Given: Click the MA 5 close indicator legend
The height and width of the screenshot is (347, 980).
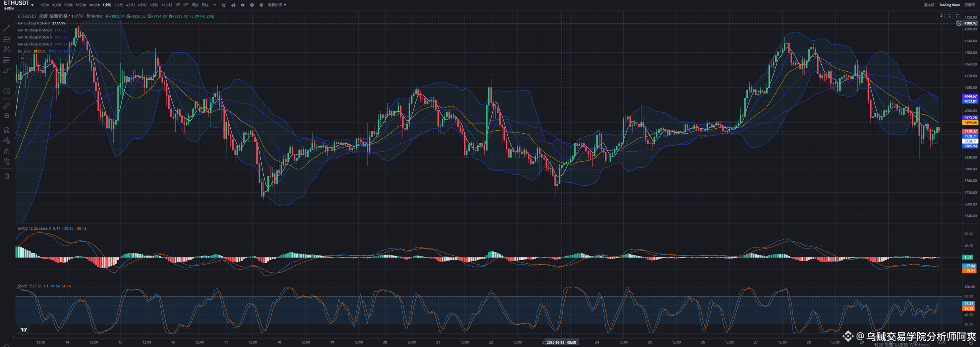Looking at the screenshot, I should tap(41, 23).
